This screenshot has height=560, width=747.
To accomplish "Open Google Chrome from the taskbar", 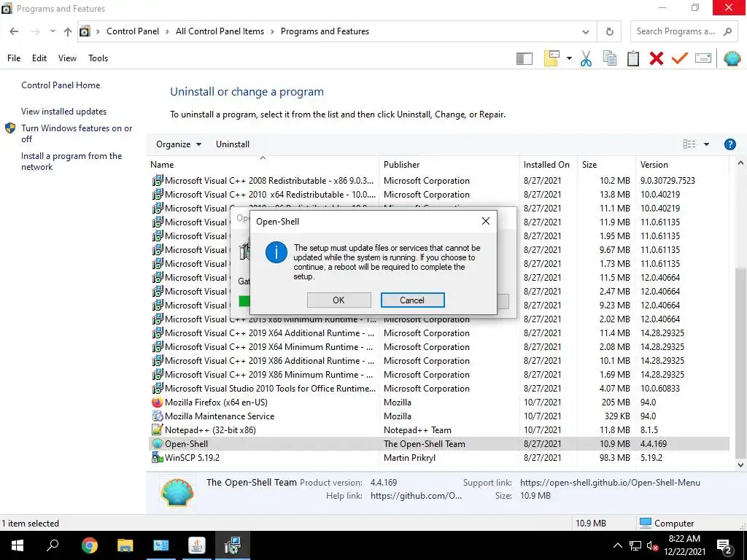I will coord(89,545).
